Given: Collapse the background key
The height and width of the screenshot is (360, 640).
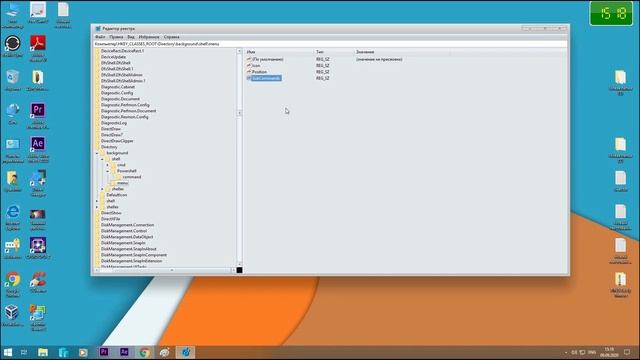Looking at the screenshot, I should (x=97, y=153).
